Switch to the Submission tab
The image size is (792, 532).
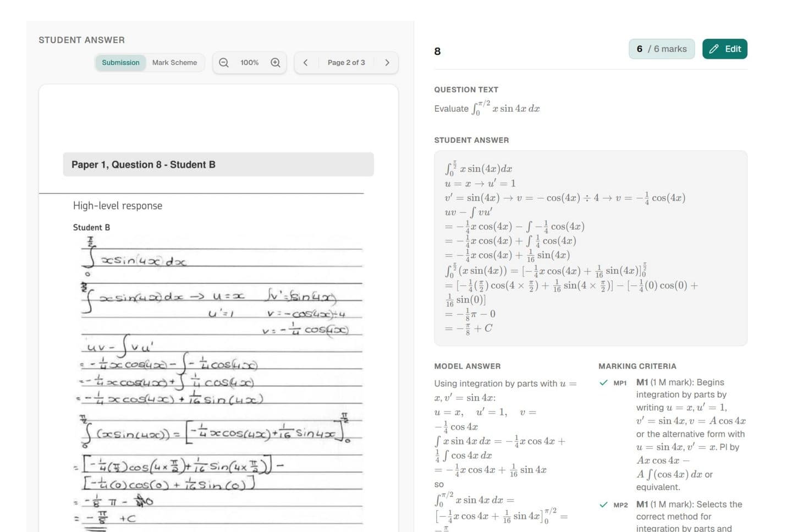point(120,63)
